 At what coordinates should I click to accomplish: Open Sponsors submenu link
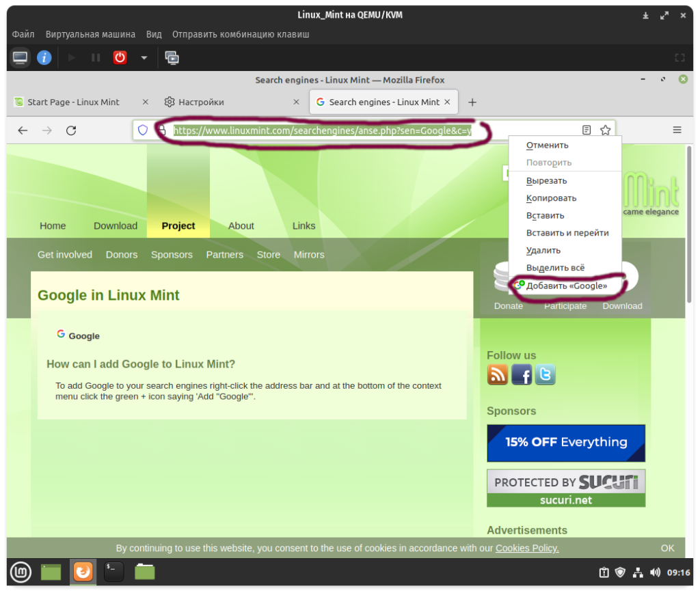click(x=172, y=255)
